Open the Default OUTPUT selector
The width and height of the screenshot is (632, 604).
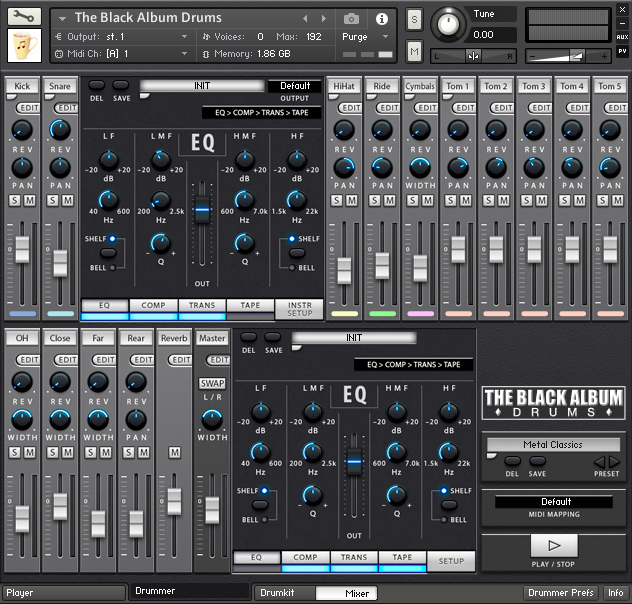[295, 86]
